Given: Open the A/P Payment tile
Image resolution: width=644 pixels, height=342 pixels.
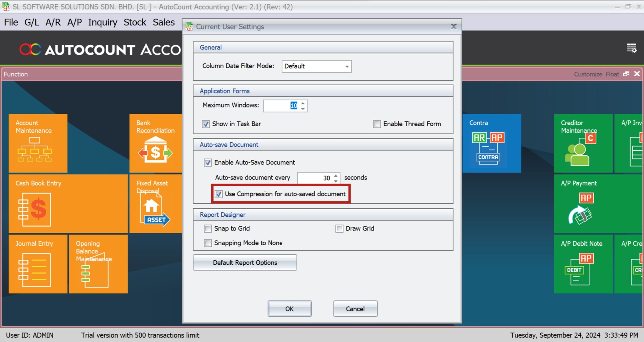Looking at the screenshot, I should (x=597, y=204).
